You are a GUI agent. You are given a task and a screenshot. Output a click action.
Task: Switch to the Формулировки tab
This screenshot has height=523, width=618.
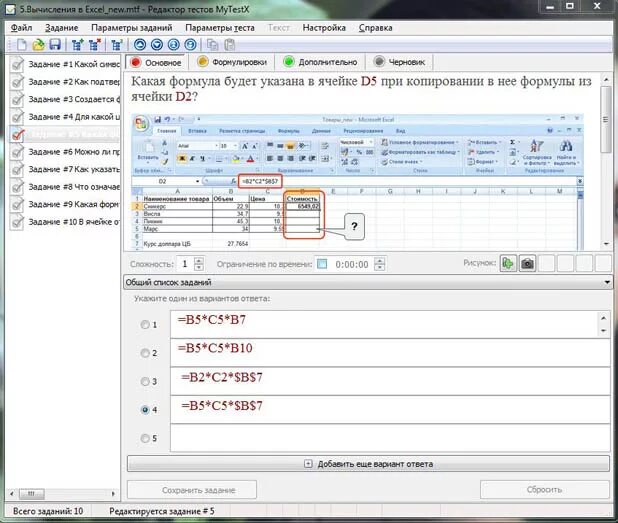tap(232, 62)
